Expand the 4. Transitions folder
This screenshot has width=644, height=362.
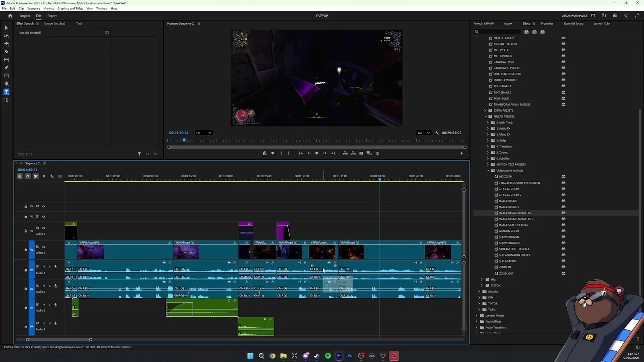coord(489,146)
